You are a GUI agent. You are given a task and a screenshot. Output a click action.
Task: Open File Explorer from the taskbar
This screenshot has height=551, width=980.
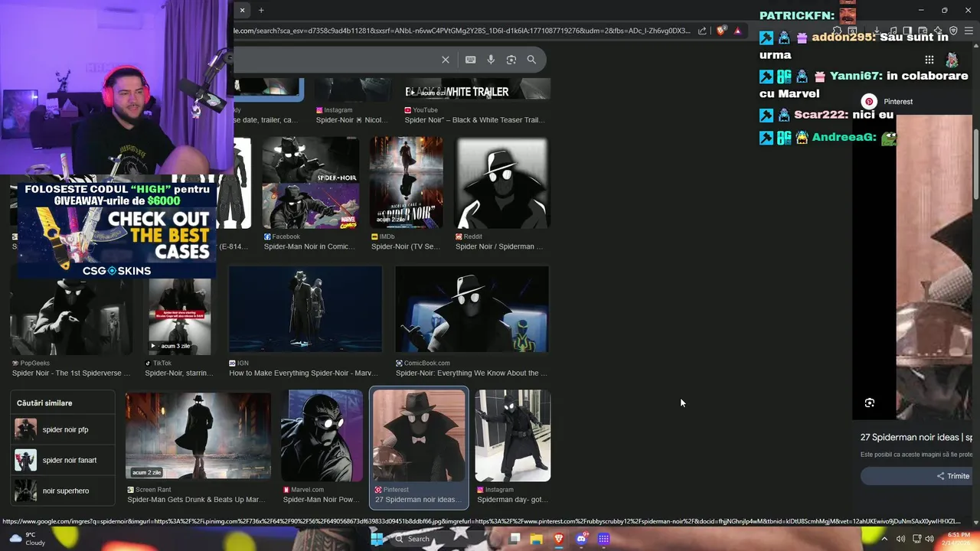(x=537, y=539)
